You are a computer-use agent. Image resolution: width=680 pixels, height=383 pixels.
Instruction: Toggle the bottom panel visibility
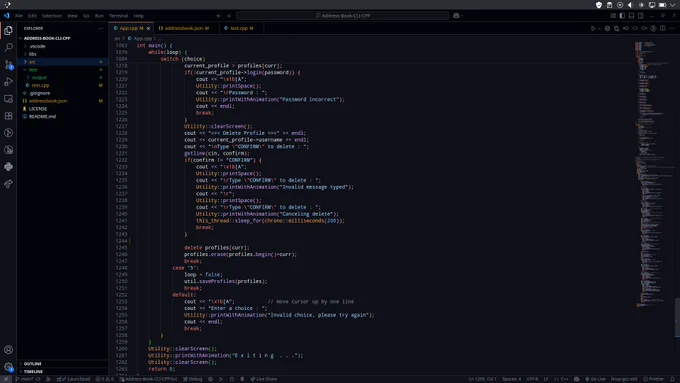(631, 16)
